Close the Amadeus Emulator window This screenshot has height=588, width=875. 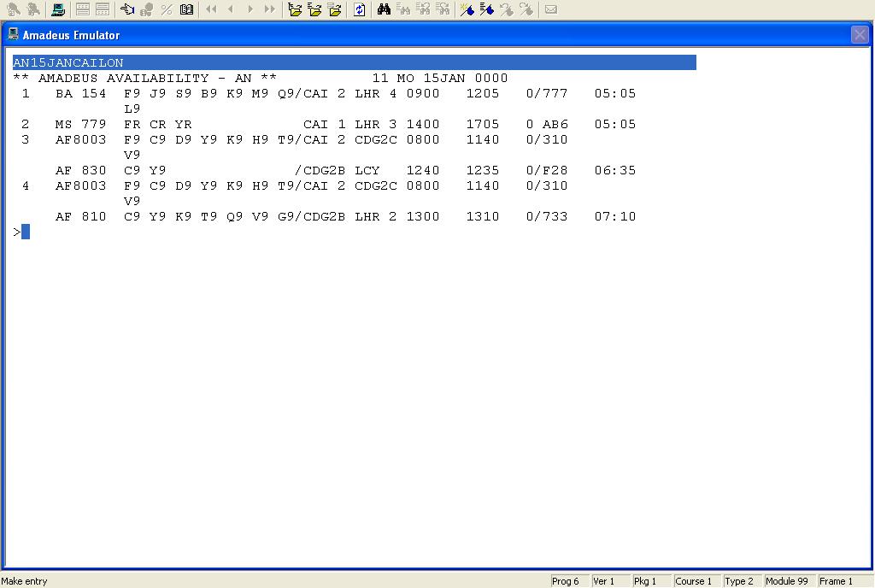[860, 34]
